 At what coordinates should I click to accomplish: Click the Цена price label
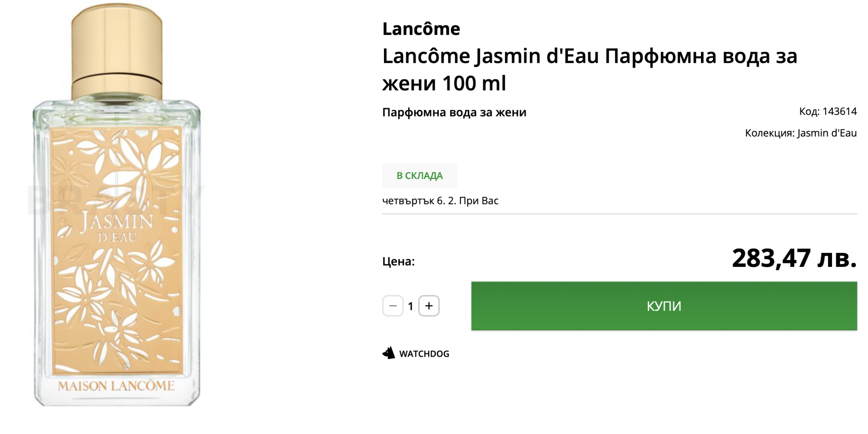point(398,261)
